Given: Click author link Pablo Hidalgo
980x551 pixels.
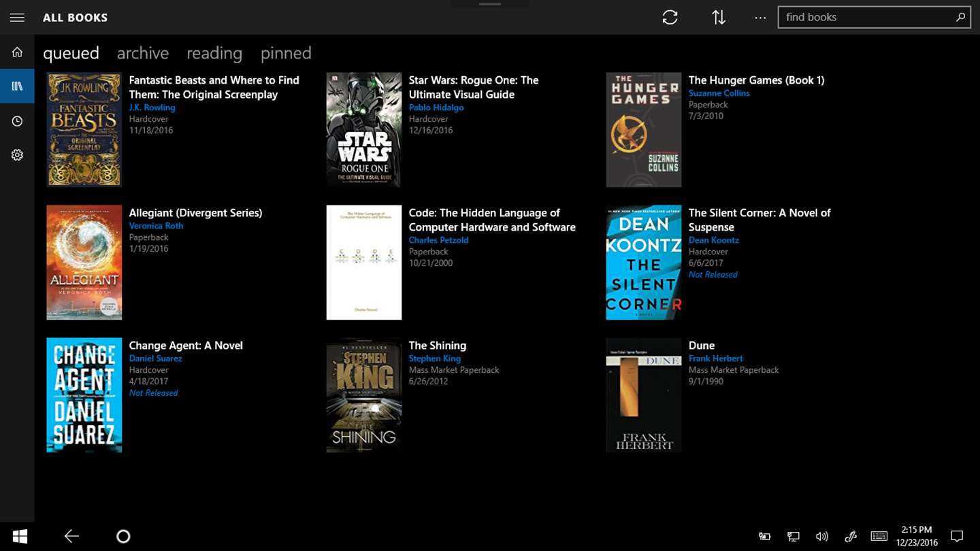Looking at the screenshot, I should 436,107.
